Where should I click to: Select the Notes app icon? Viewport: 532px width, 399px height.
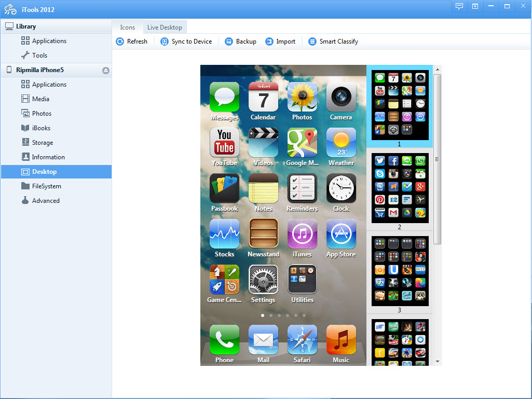tap(263, 188)
